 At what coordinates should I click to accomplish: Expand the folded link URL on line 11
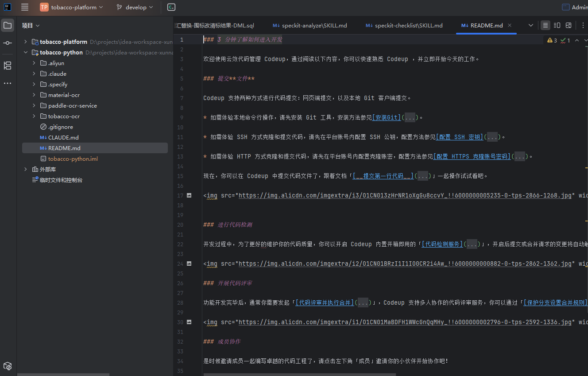(x=492, y=137)
